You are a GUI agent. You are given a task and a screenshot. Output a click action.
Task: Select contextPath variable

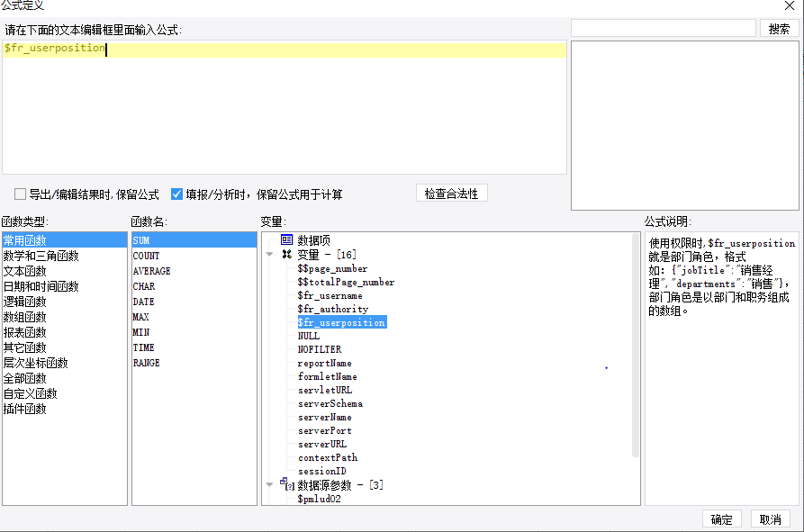[328, 457]
